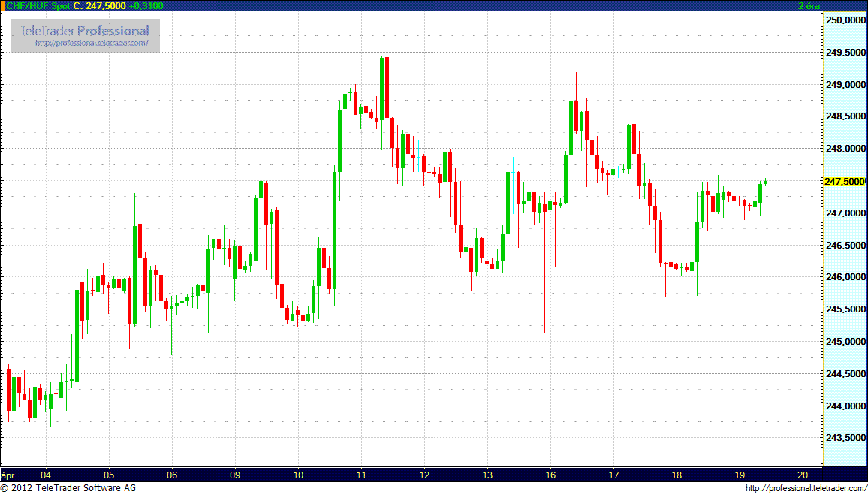The width and height of the screenshot is (868, 495).
Task: Click the 249,5000 price axis label
Action: pos(845,53)
